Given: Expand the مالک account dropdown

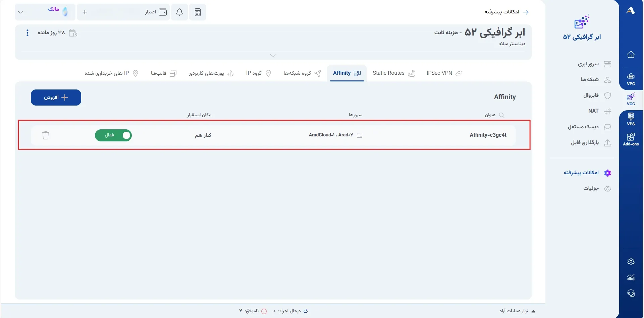Looking at the screenshot, I should coord(20,12).
